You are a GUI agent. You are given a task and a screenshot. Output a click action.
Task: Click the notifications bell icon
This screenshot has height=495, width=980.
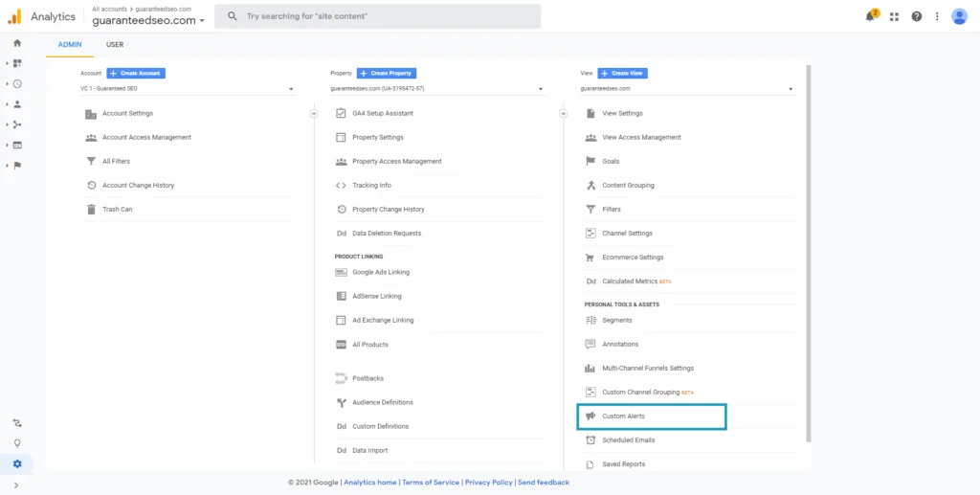coord(871,16)
